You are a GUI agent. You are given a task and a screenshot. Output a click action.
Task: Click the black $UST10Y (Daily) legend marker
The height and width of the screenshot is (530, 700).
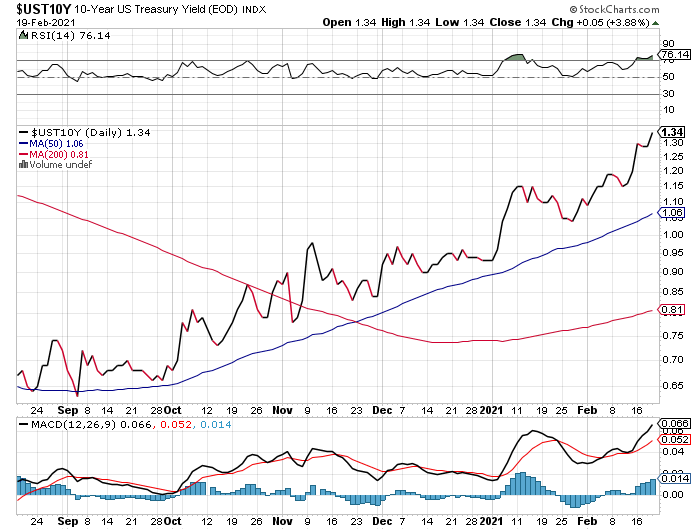pos(22,132)
